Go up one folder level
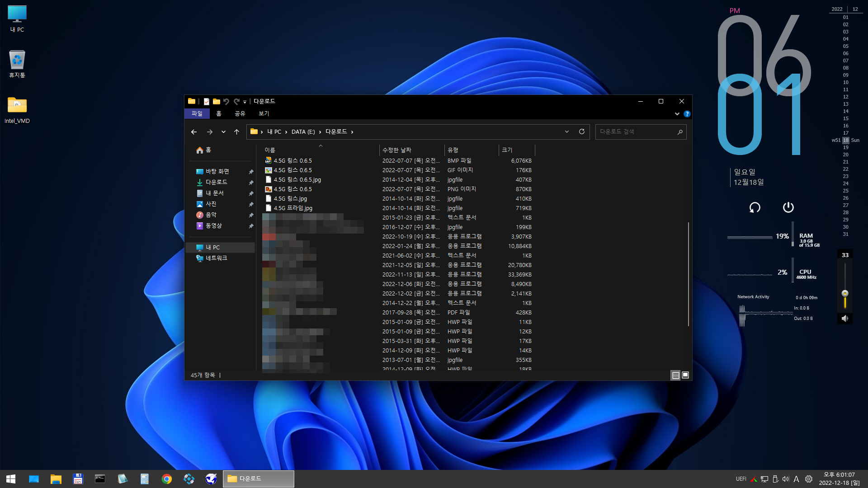Viewport: 868px width, 488px height. [x=236, y=132]
